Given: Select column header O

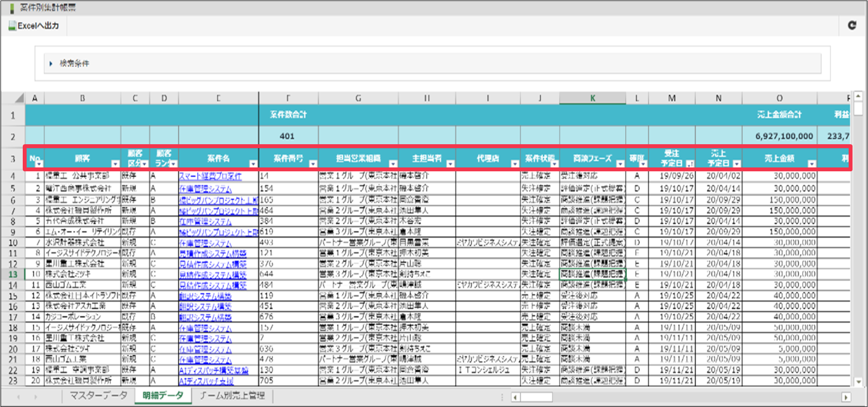Looking at the screenshot, I should coord(779,98).
